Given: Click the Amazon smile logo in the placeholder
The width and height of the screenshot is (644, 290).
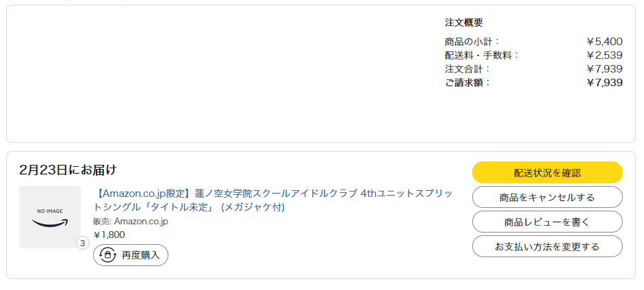Looking at the screenshot, I should 50,223.
